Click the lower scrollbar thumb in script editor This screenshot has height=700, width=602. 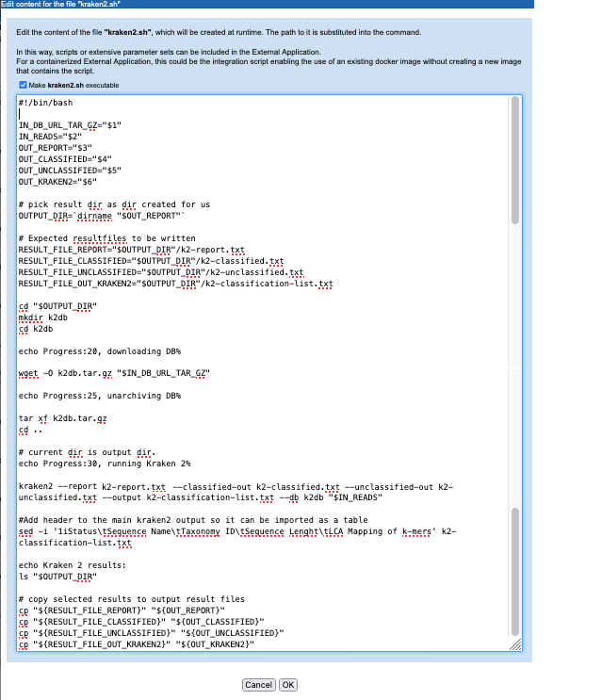tap(515, 572)
